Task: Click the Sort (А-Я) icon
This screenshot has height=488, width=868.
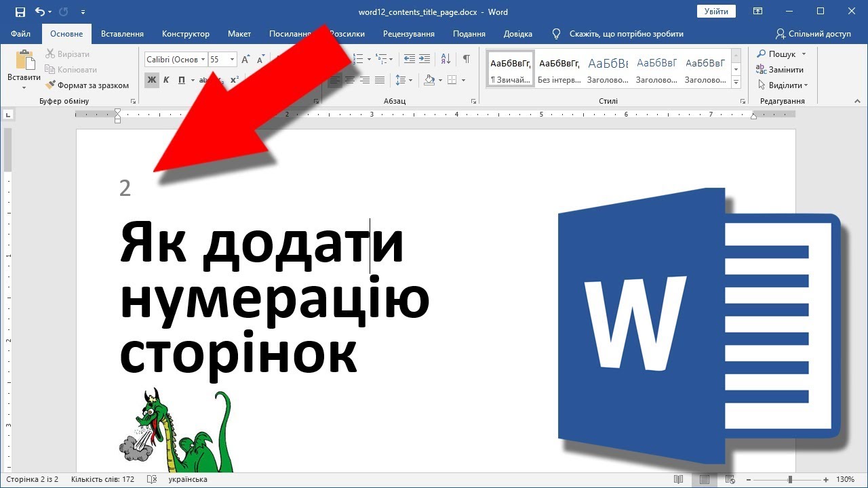Action: click(x=445, y=59)
